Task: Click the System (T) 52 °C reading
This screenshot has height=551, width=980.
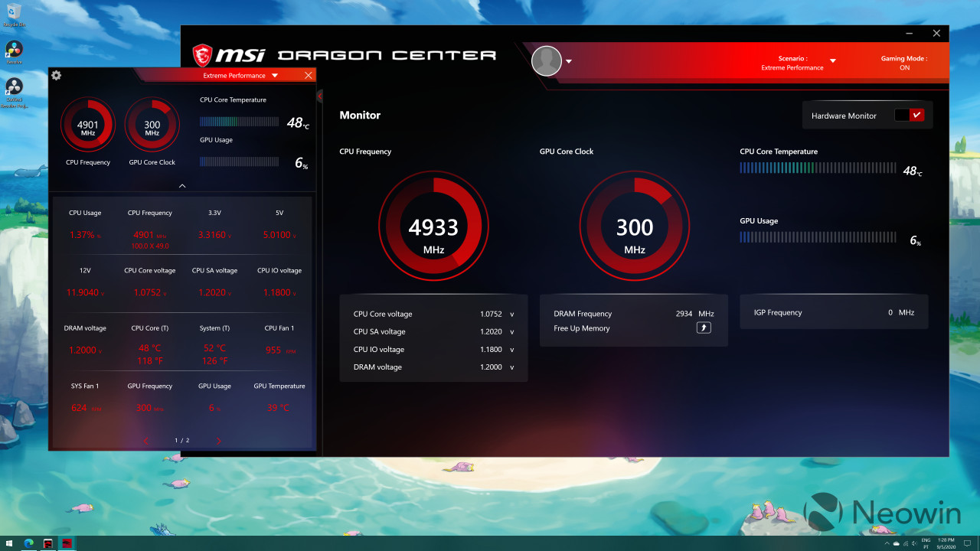Action: [x=214, y=347]
